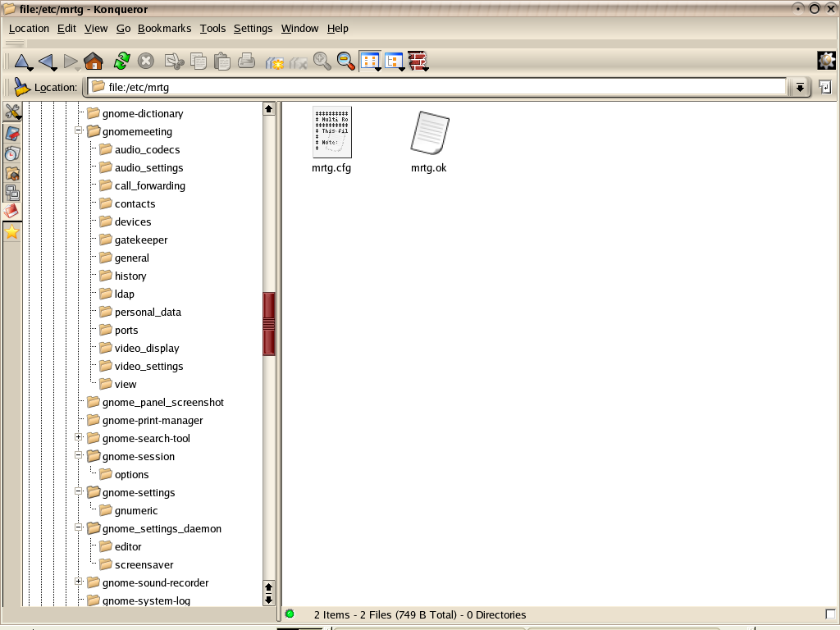This screenshot has height=630, width=840.
Task: Zoom in with the magnifier plus
Action: pos(322,61)
